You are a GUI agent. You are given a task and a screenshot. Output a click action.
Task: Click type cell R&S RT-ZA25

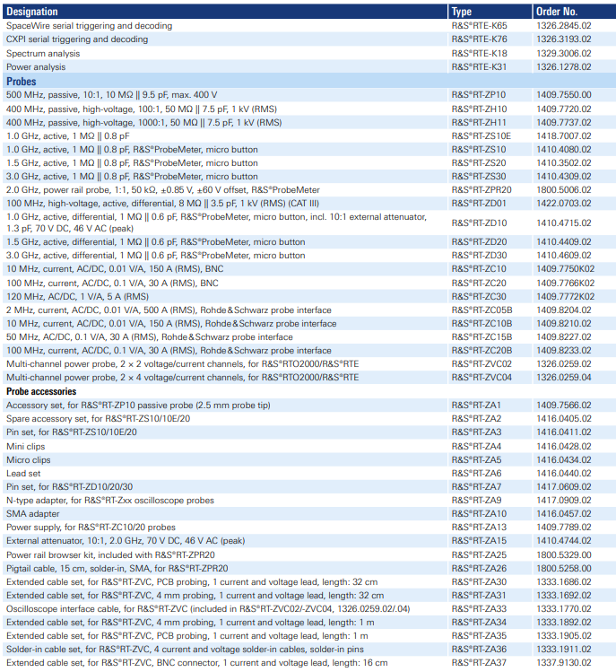click(479, 555)
